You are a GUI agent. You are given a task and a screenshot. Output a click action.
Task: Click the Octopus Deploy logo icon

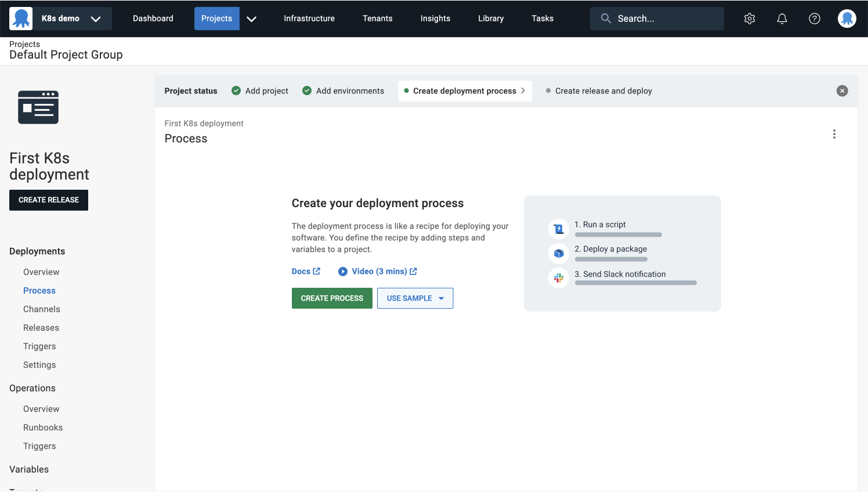21,18
